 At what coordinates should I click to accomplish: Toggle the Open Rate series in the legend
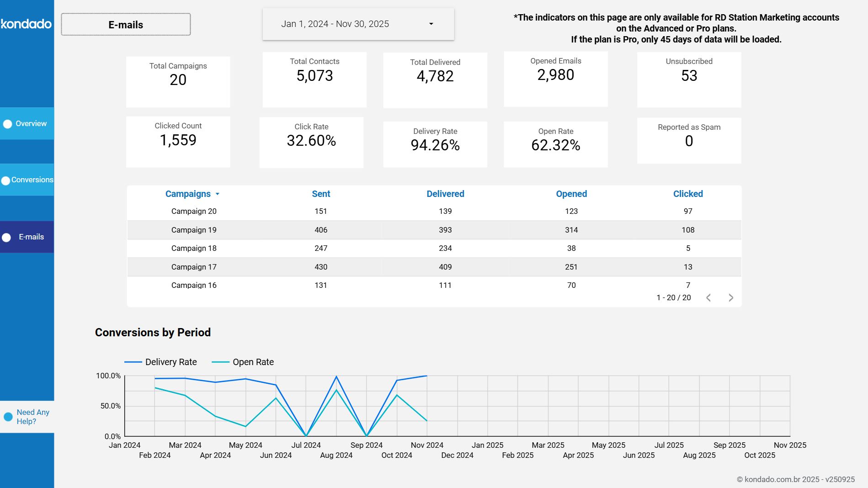point(243,362)
